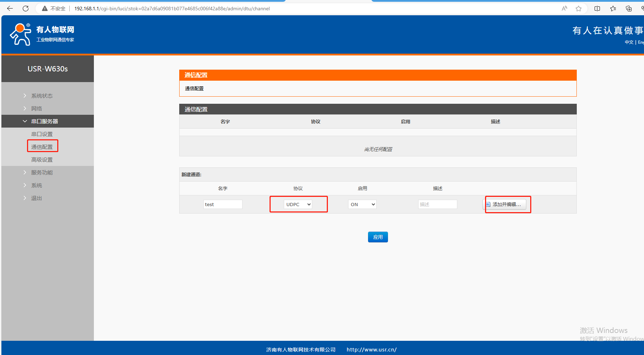Expand the 系统状态 menu section

pos(42,96)
